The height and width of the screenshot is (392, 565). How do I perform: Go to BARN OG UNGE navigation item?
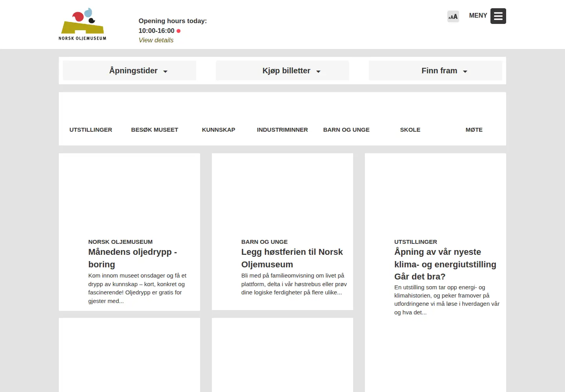(x=346, y=130)
